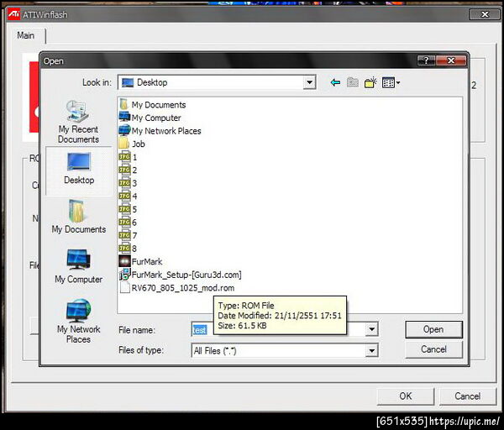Select My Network Places in file list

[x=160, y=131]
